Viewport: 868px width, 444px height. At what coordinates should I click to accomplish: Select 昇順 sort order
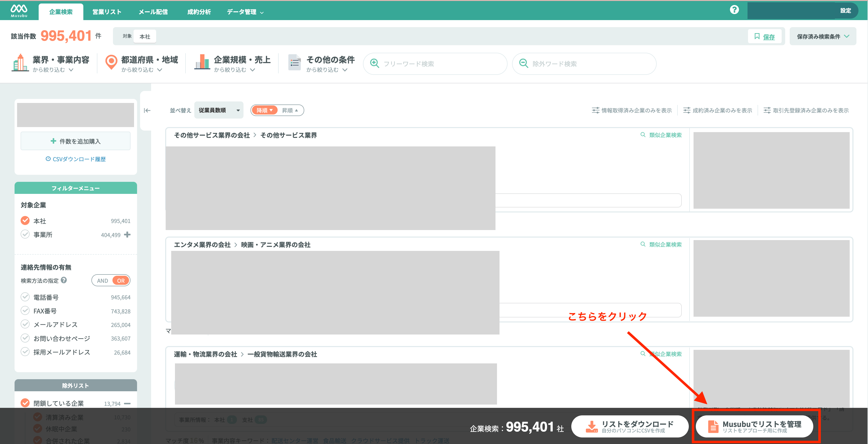pos(290,110)
